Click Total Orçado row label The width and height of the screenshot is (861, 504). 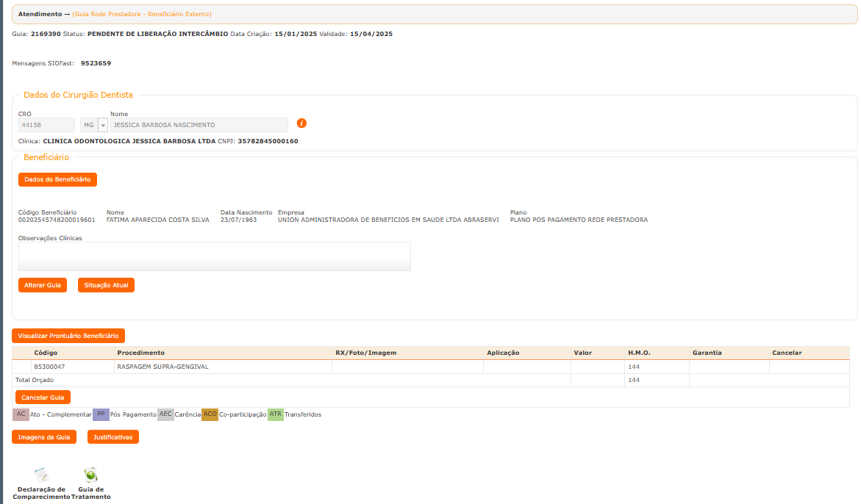tap(35, 380)
